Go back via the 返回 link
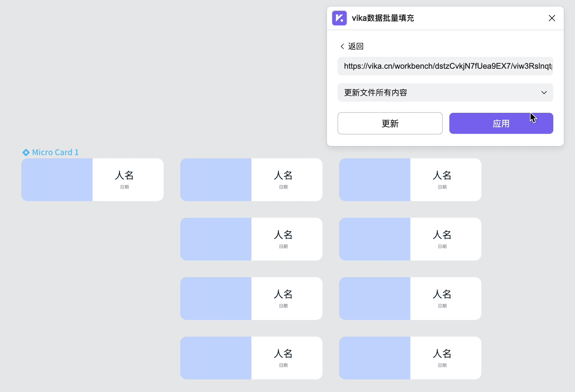Viewport: 575px width, 392px height. tap(356, 46)
